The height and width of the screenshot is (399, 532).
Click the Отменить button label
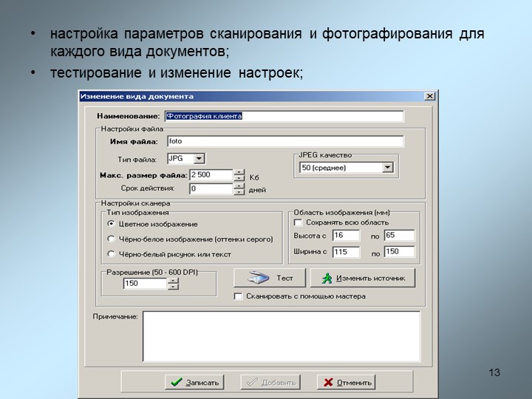(x=354, y=383)
